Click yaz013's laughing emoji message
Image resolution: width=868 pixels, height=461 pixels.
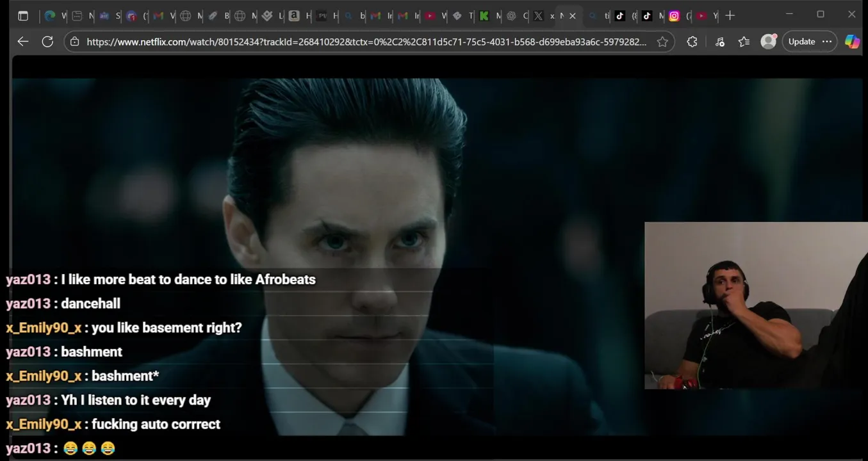coord(89,448)
